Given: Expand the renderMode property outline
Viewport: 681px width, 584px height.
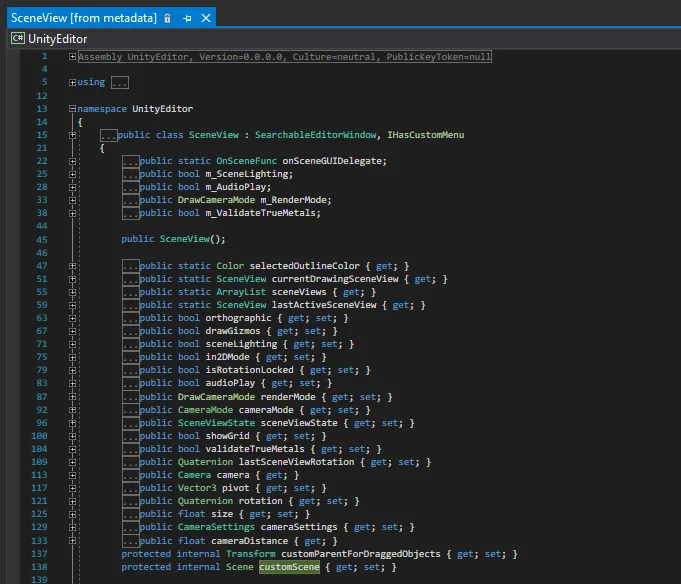Looking at the screenshot, I should (x=73, y=397).
